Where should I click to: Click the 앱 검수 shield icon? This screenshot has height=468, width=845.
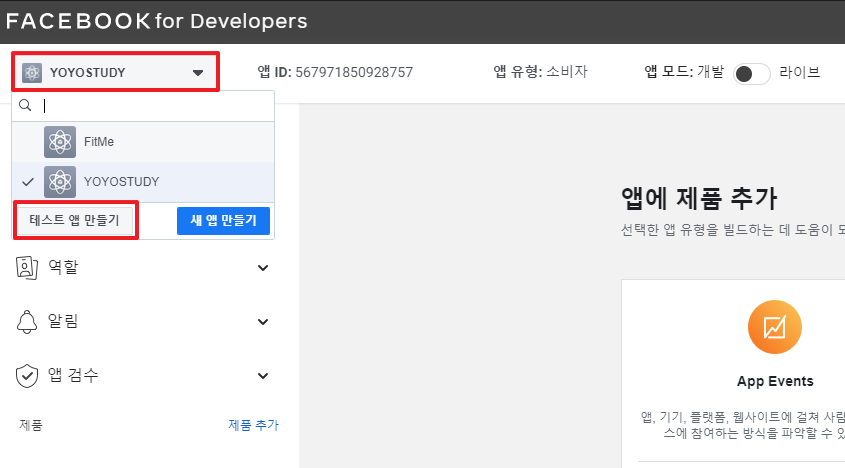click(x=26, y=376)
